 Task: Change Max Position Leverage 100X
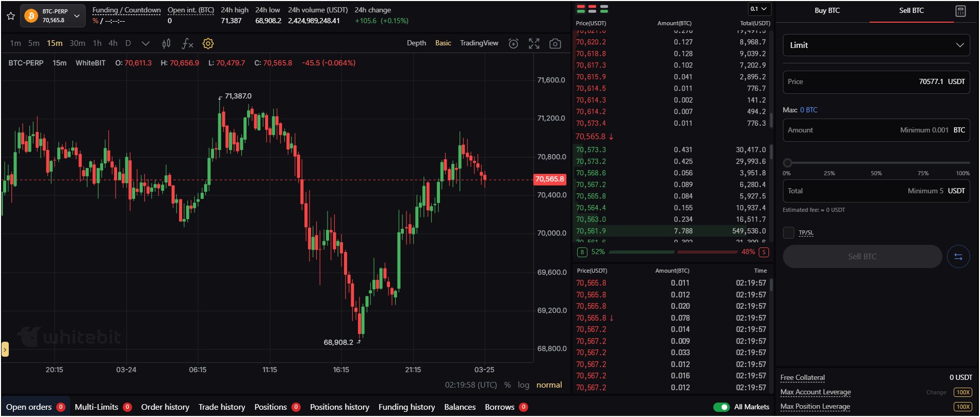[962, 407]
